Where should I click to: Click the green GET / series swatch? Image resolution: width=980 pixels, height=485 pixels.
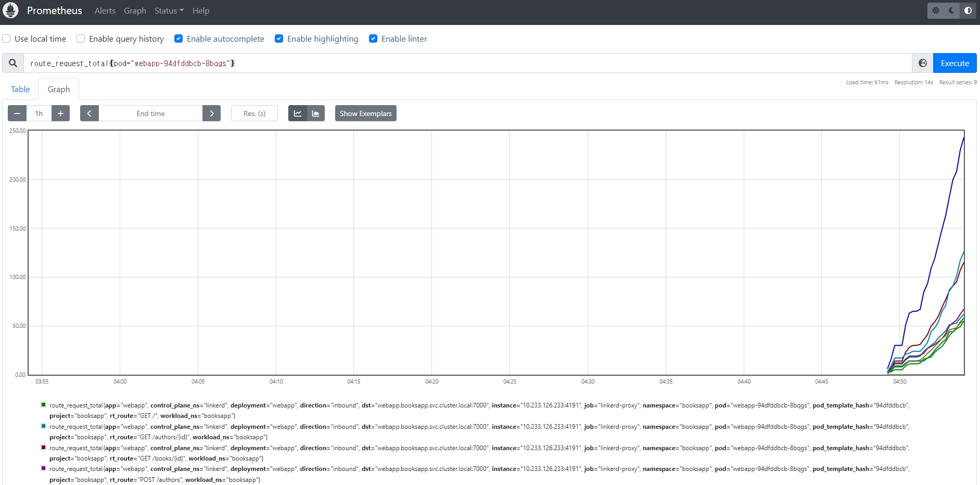click(x=44, y=404)
